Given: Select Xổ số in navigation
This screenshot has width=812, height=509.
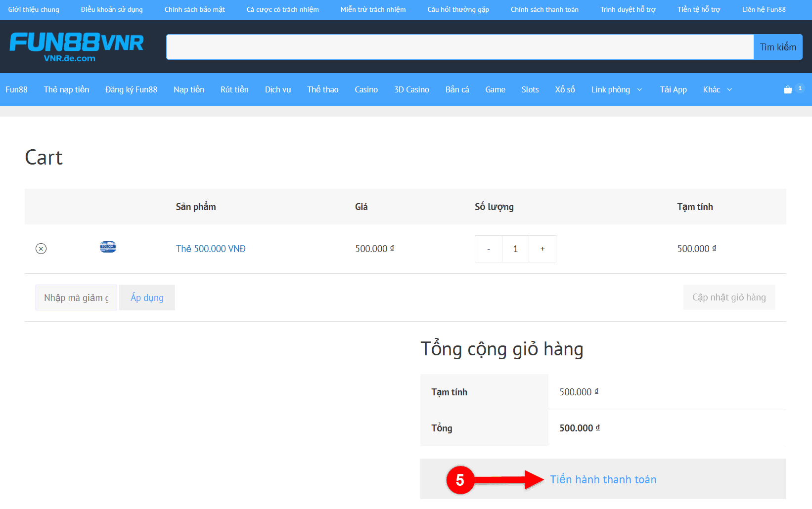Looking at the screenshot, I should (x=565, y=89).
